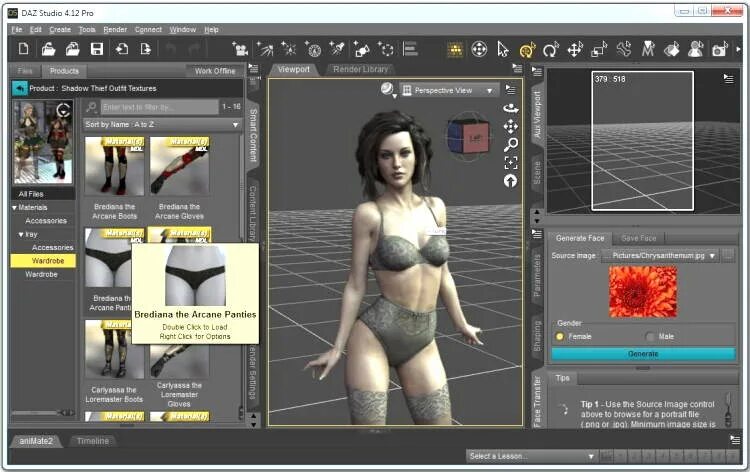Create a new point light icon
750x472 pixels.
[x=288, y=49]
